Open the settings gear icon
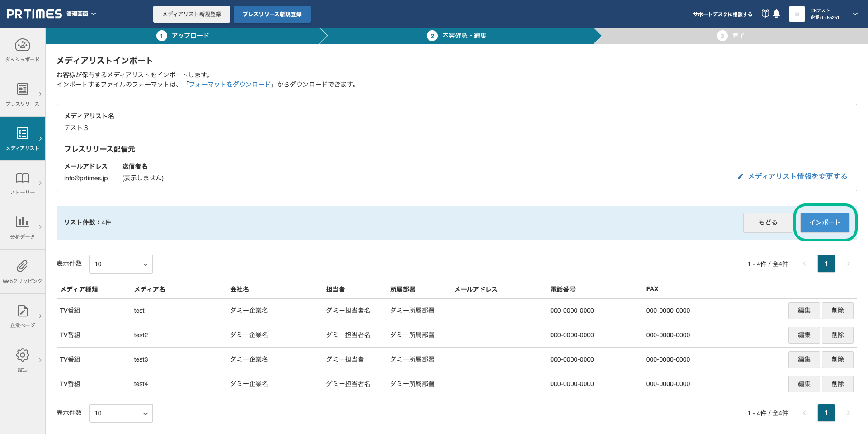This screenshot has width=868, height=434. point(23,355)
